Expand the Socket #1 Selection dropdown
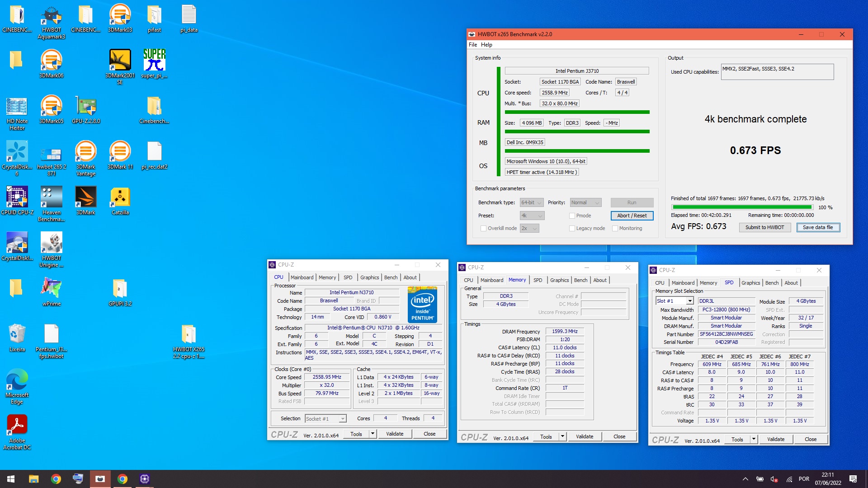Viewport: 868px width, 488px height. (325, 419)
